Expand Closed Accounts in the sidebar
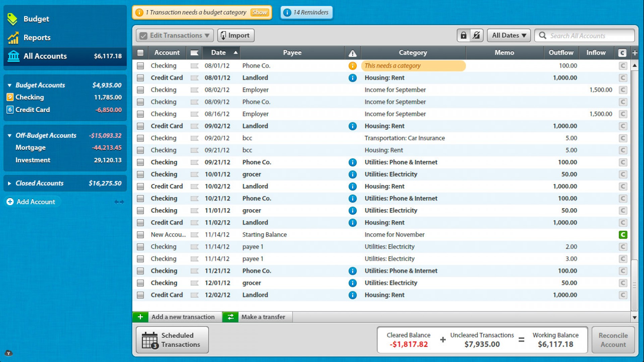The width and height of the screenshot is (644, 362). click(x=9, y=183)
